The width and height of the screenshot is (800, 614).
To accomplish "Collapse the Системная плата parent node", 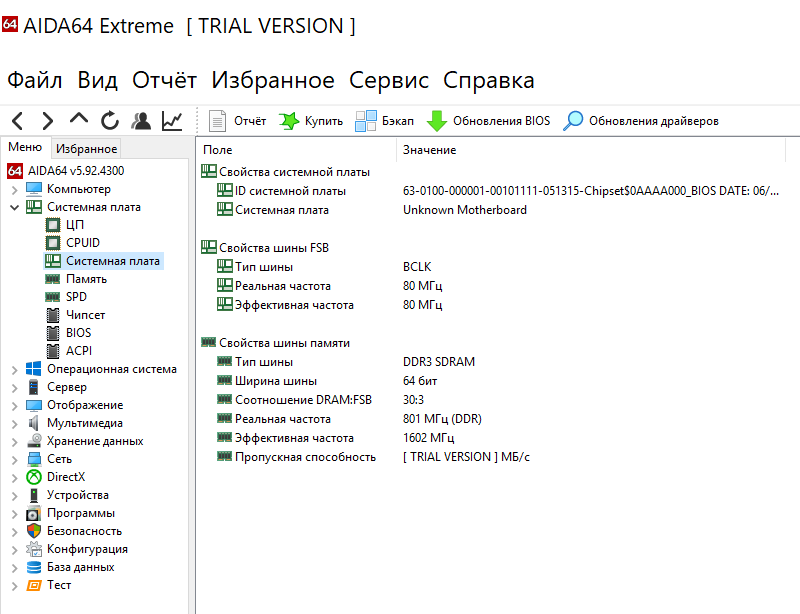I will [14, 207].
